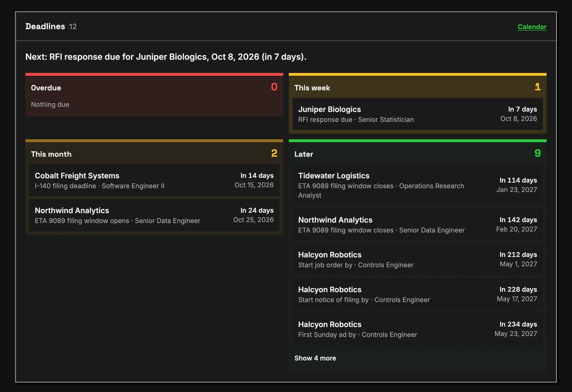Screen dimensions: 572x392
Task: Click the In 228 days label
Action: pyautogui.click(x=518, y=290)
